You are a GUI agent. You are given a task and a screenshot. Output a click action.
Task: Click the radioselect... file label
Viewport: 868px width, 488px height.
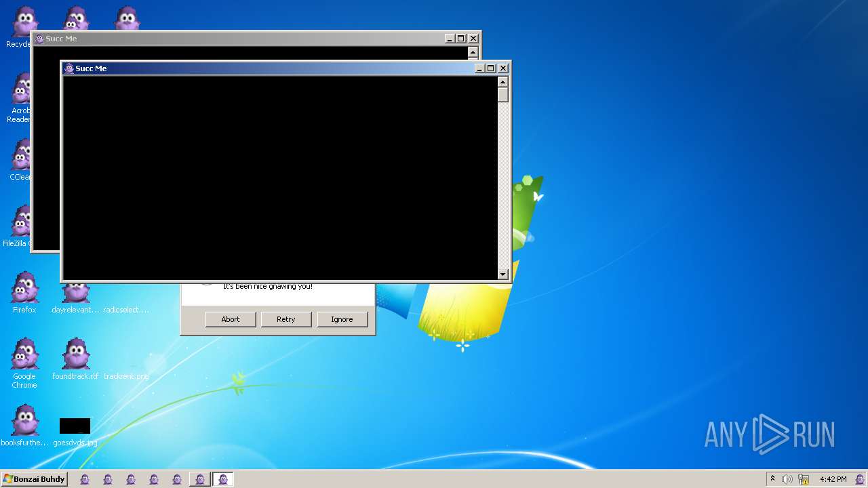tap(126, 310)
